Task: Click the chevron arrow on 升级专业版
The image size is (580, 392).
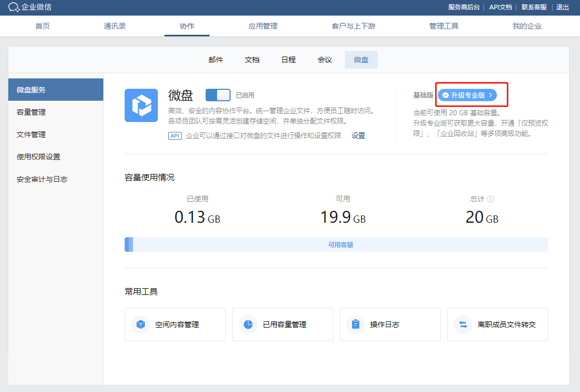Action: [x=491, y=95]
